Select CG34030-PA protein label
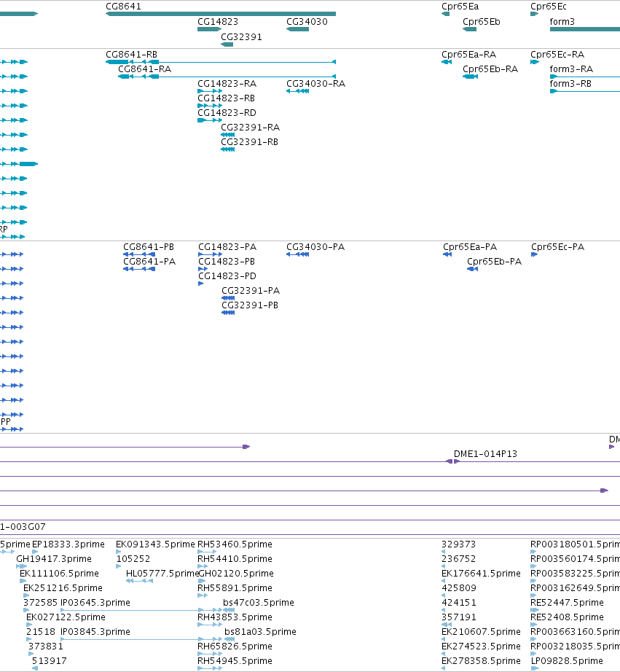 (315, 247)
